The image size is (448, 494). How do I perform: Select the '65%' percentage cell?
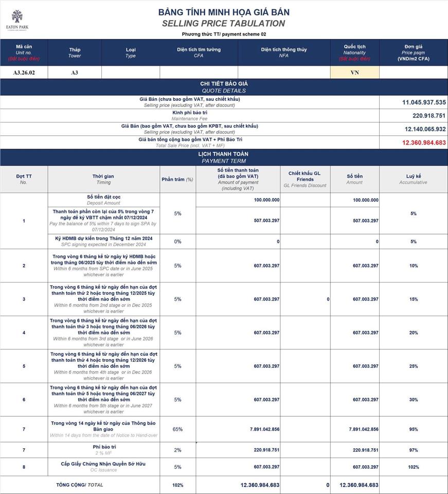[x=177, y=429]
